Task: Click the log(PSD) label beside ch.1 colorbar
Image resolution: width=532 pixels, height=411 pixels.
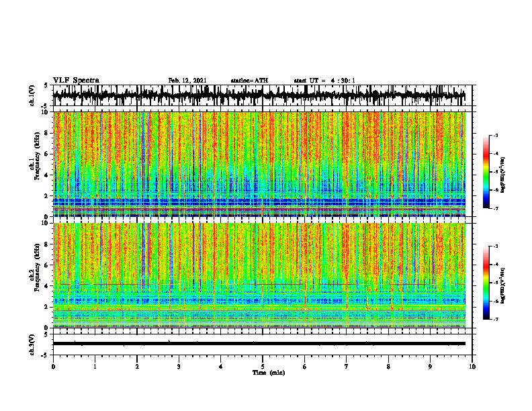Action: pyautogui.click(x=503, y=175)
